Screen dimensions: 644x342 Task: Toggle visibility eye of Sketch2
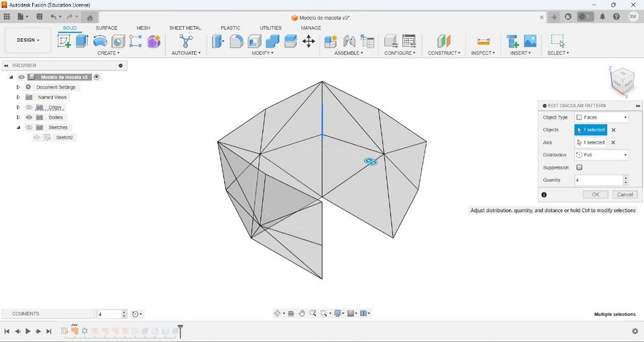tap(36, 137)
